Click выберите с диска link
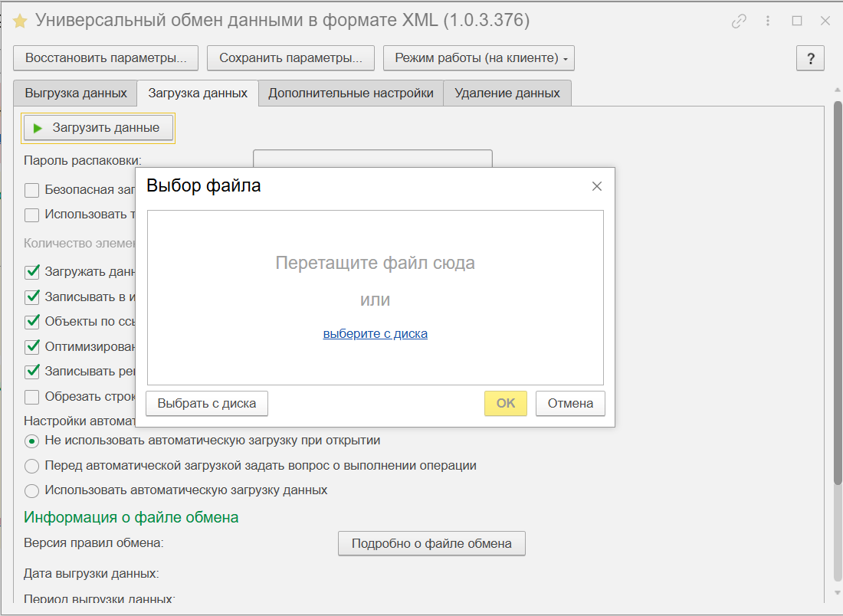 pyautogui.click(x=376, y=334)
